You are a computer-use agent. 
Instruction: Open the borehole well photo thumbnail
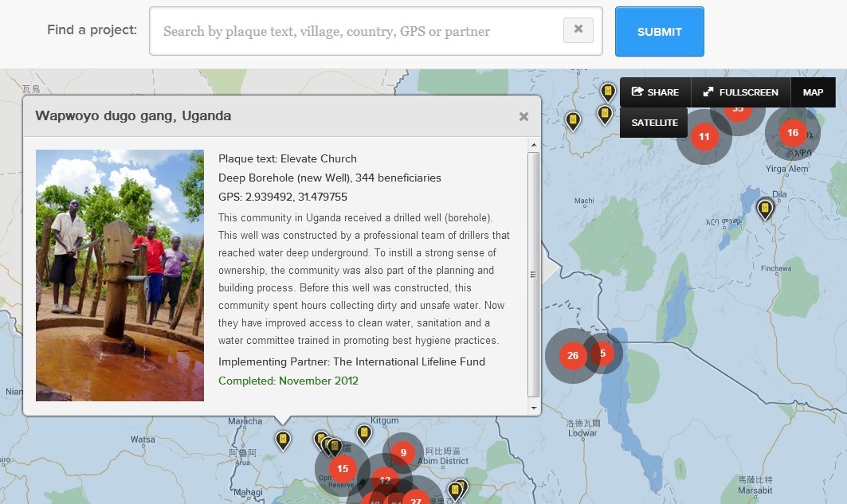(x=120, y=275)
